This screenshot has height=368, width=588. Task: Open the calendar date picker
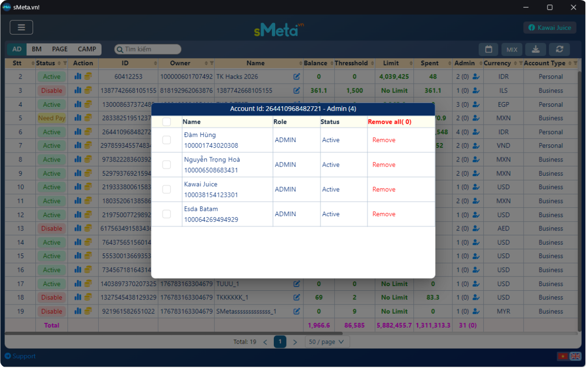pyautogui.click(x=489, y=50)
